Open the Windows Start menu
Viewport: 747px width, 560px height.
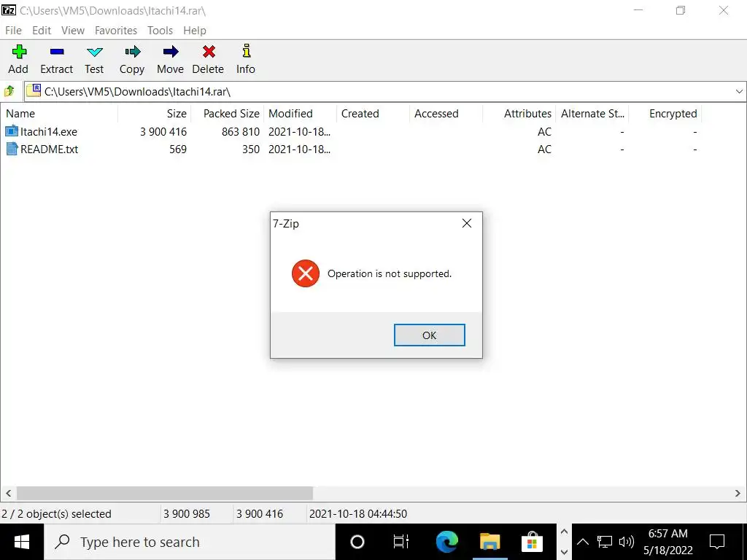point(21,542)
